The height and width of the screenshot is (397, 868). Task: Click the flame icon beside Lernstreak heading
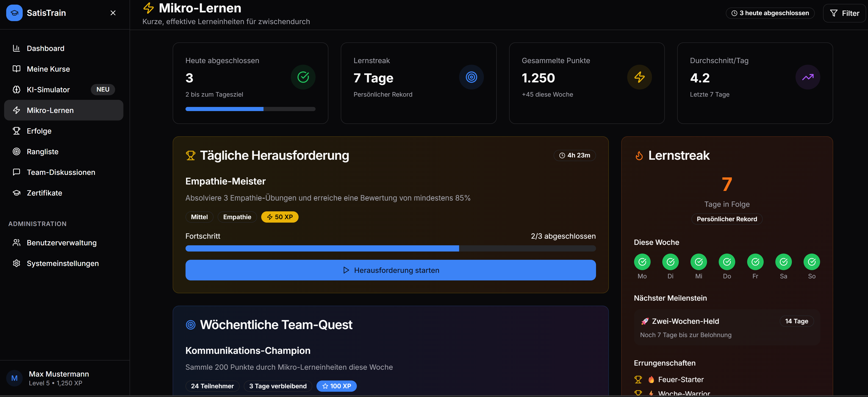(x=639, y=156)
